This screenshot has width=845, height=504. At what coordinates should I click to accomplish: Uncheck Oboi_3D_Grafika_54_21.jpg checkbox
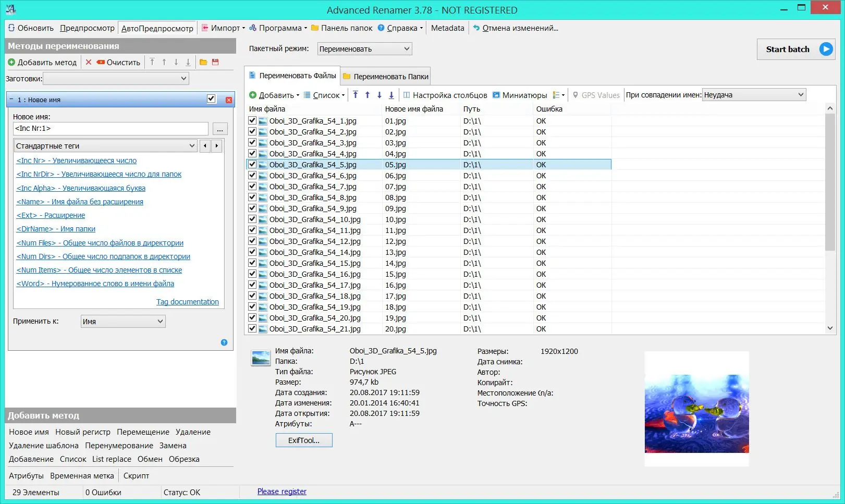[x=252, y=328]
